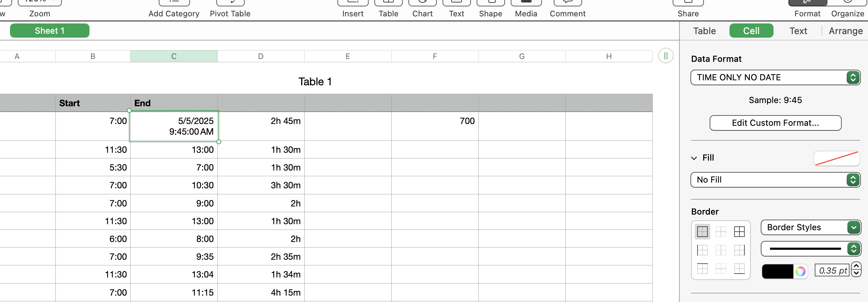Viewport: 868px width, 302px height.
Task: Select the Sheet 1 tab
Action: click(50, 31)
